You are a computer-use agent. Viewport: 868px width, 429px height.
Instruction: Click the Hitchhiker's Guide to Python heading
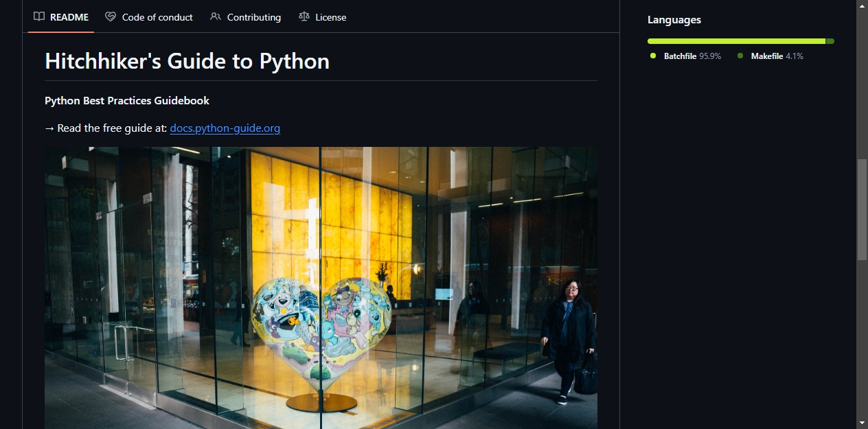click(187, 61)
